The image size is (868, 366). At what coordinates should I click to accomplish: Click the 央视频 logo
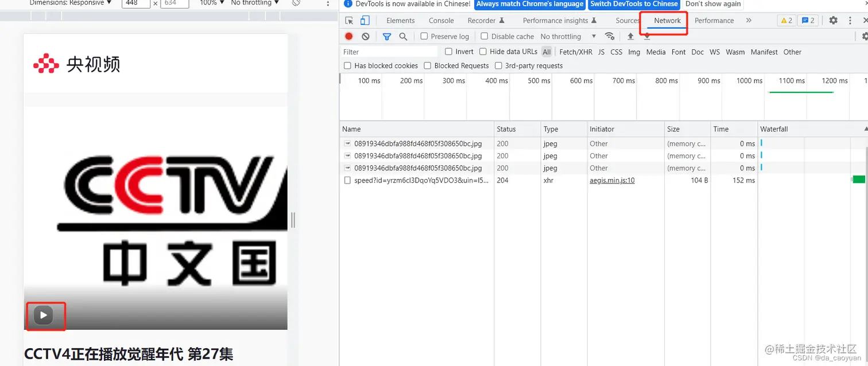point(76,64)
